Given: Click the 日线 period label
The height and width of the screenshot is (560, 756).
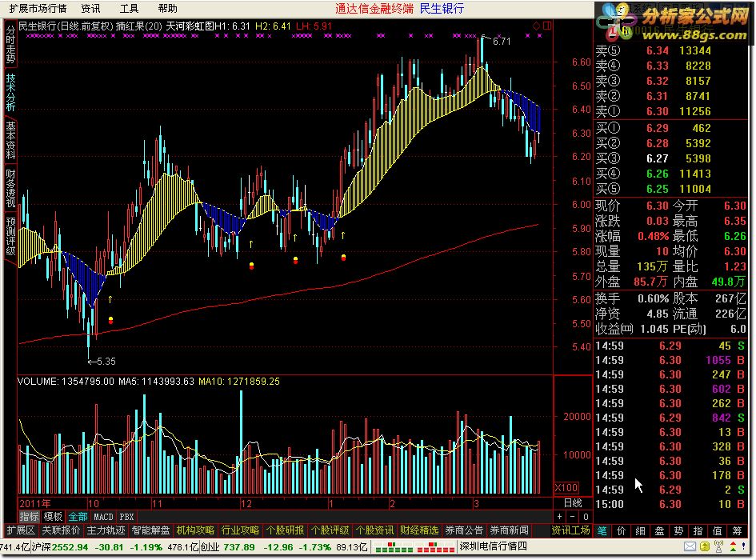Looking at the screenshot, I should (573, 502).
